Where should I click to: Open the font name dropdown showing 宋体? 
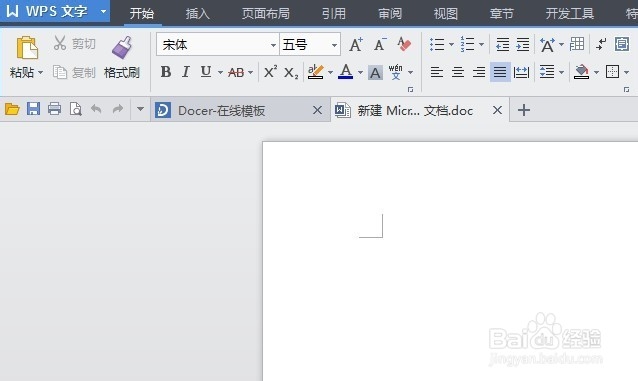273,45
